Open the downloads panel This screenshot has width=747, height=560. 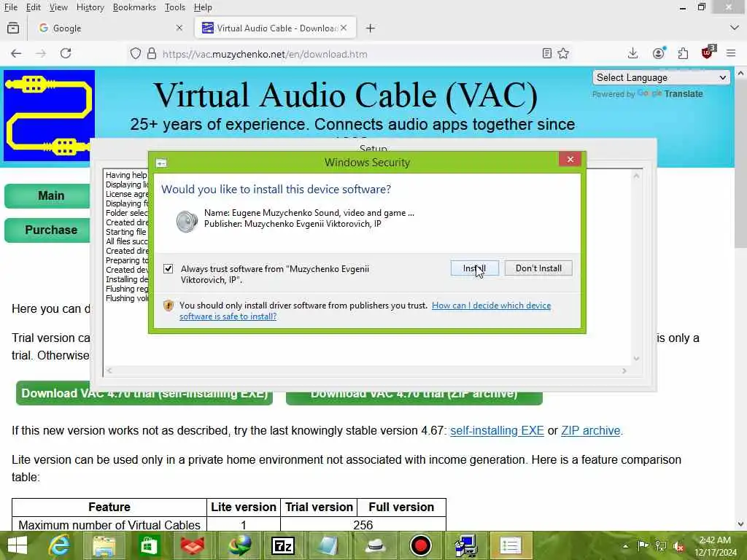[x=632, y=53]
